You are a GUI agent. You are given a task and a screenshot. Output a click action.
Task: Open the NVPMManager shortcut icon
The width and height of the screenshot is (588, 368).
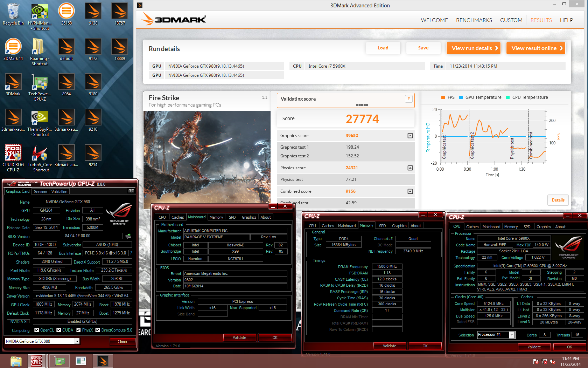tap(40, 16)
